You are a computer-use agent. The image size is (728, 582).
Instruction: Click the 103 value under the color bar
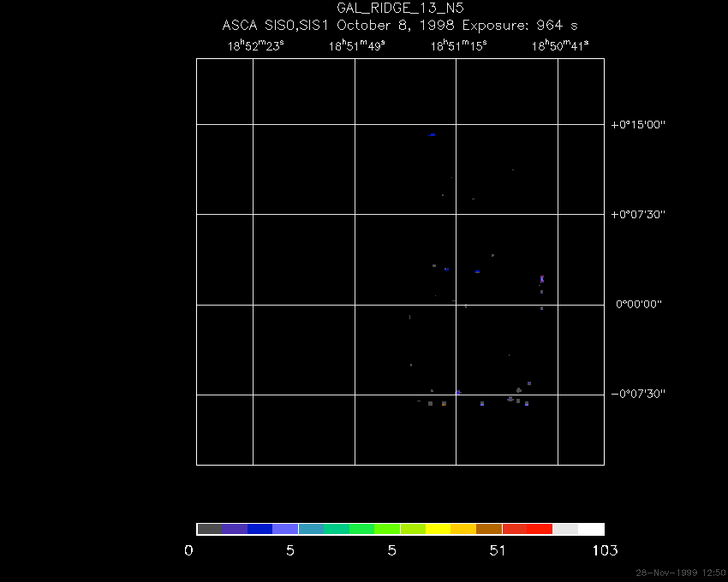point(605,550)
